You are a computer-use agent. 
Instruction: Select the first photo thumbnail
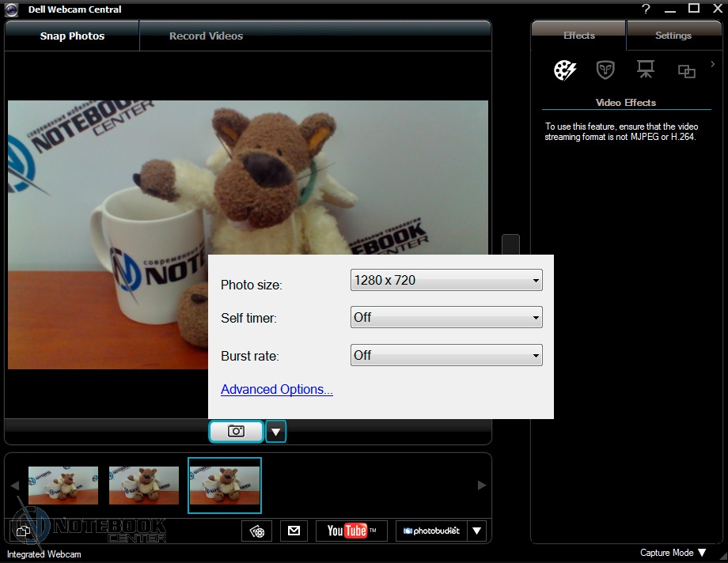point(63,486)
